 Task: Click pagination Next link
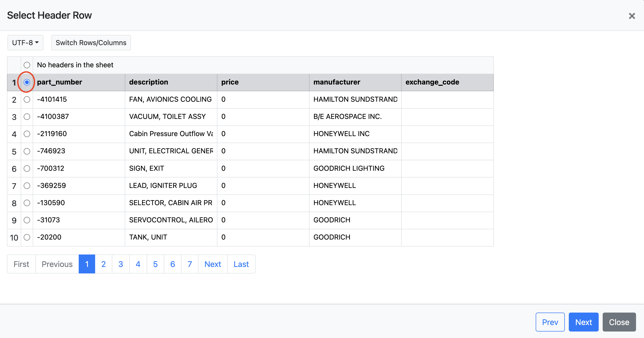[x=212, y=264]
